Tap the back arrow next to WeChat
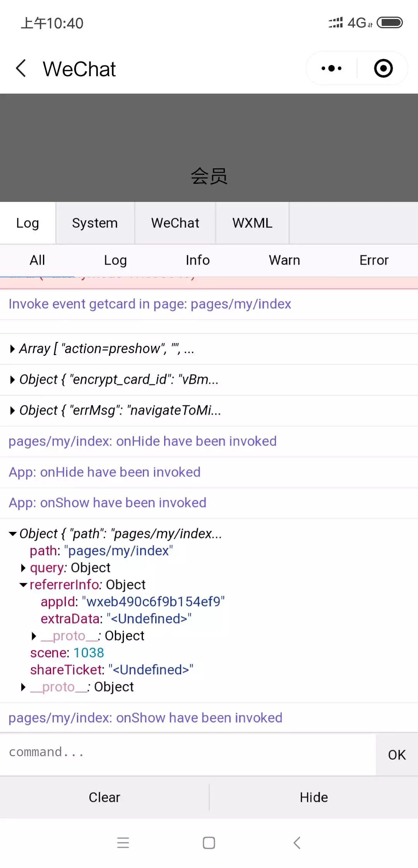Screen dimensions: 418x868 [x=21, y=68]
